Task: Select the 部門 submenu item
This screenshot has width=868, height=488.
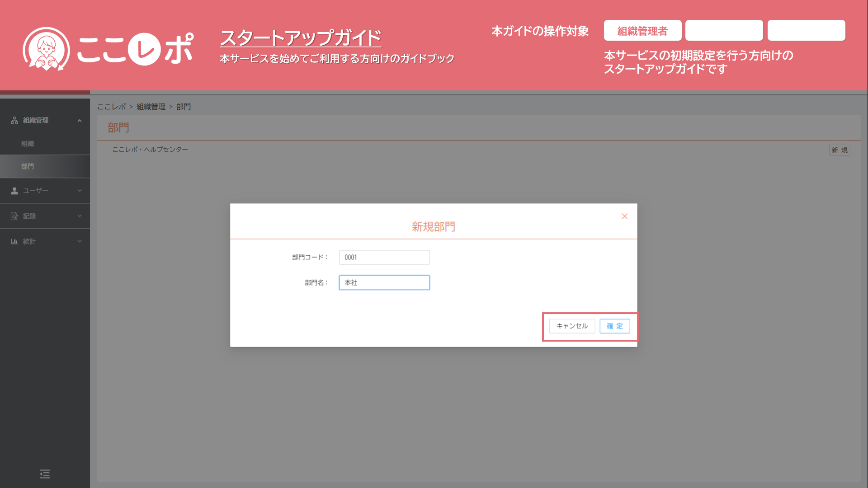Action: pyautogui.click(x=28, y=166)
